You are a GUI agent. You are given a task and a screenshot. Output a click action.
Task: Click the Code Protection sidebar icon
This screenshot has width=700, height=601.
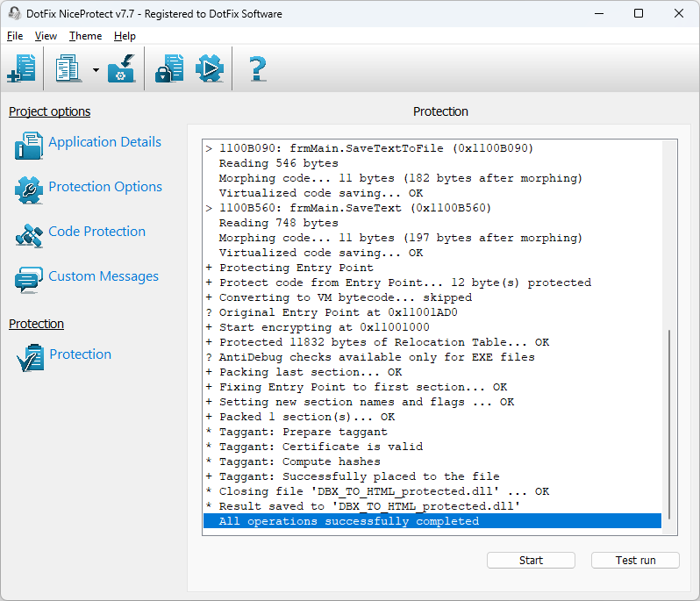click(x=29, y=235)
